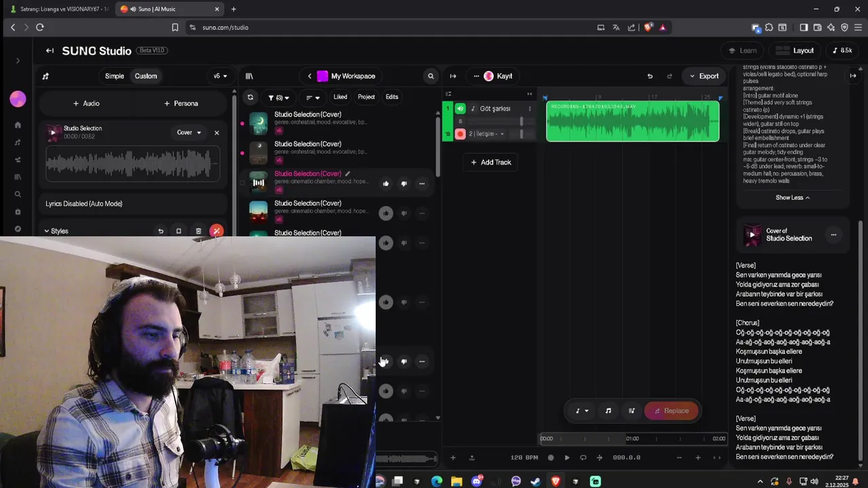This screenshot has height=488, width=868.
Task: Add a persona with + Persona button
Action: (x=181, y=104)
